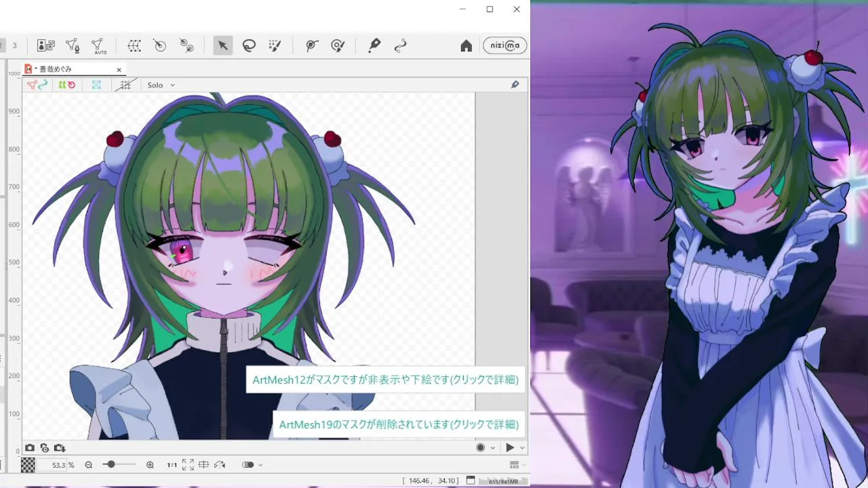868x488 pixels.
Task: Play the animation preview
Action: [510, 447]
